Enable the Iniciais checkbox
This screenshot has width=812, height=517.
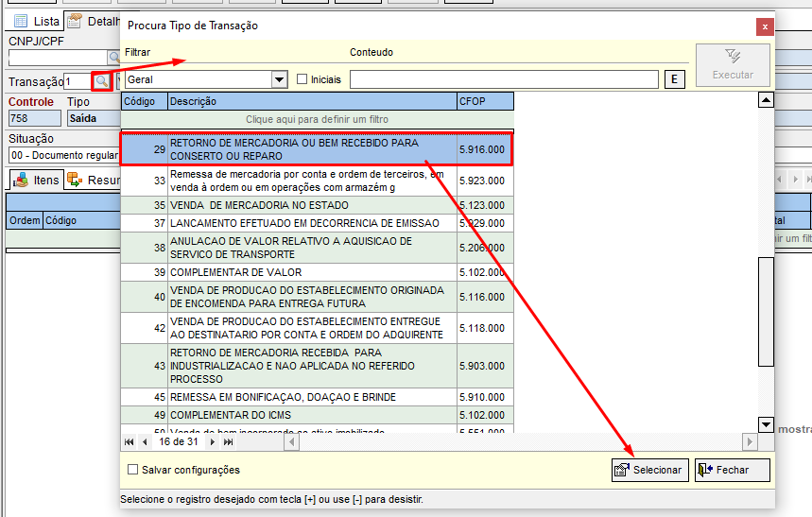(x=302, y=79)
